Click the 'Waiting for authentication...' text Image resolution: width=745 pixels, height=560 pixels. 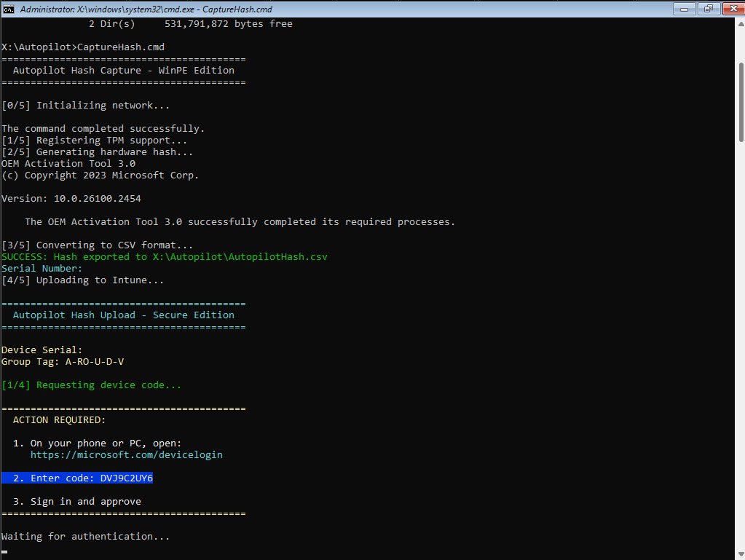pos(85,537)
